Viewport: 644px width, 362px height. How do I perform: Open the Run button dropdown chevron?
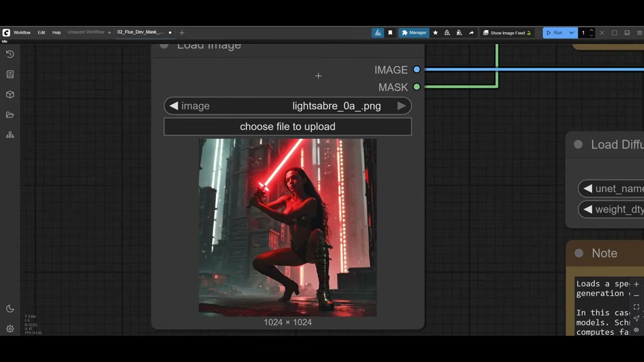click(572, 33)
